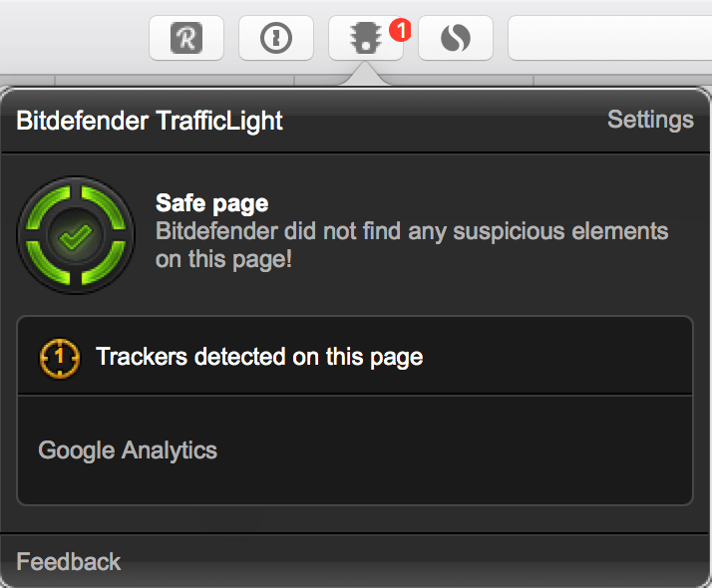Collapse the Trackers detected on this page header
The image size is (712, 588).
(259, 356)
